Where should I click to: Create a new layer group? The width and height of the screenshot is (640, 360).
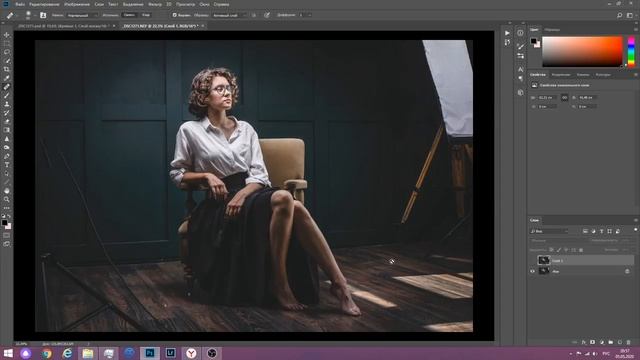[x=611, y=342]
